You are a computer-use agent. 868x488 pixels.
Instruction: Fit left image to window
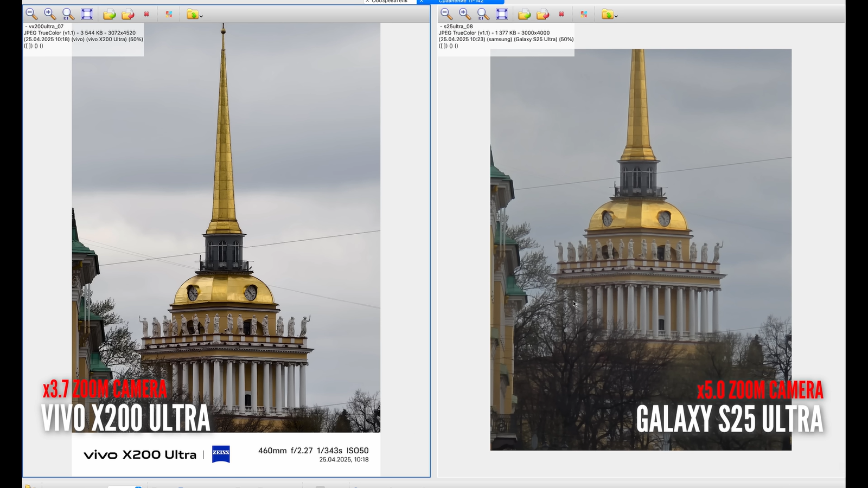[x=87, y=14]
